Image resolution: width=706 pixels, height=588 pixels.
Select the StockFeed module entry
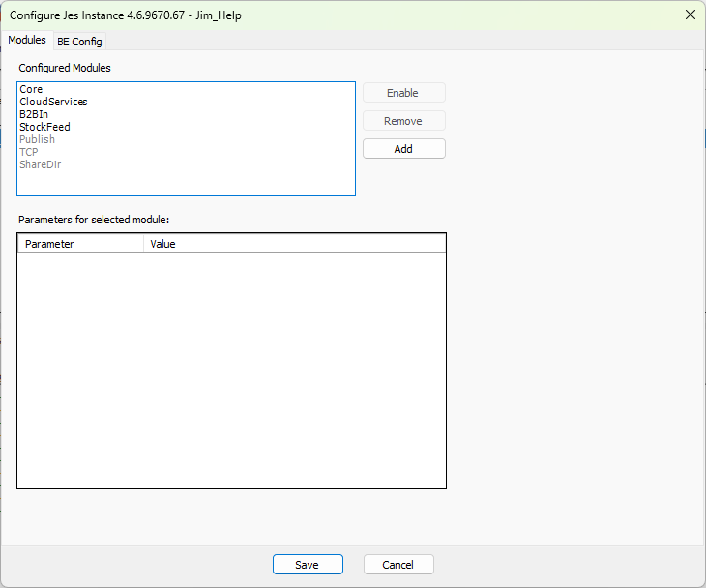(44, 127)
